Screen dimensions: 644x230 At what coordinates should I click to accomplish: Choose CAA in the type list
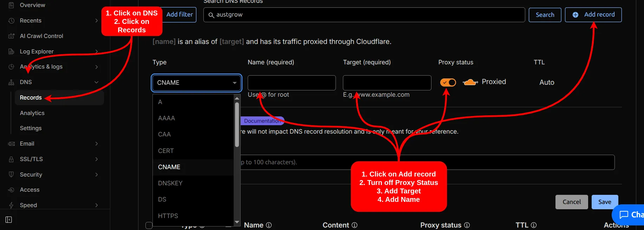193,134
